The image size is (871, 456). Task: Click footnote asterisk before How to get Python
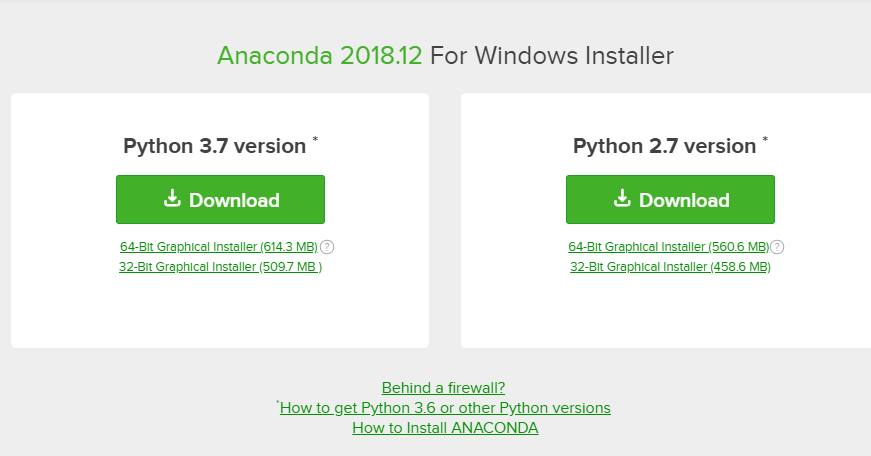tap(278, 403)
